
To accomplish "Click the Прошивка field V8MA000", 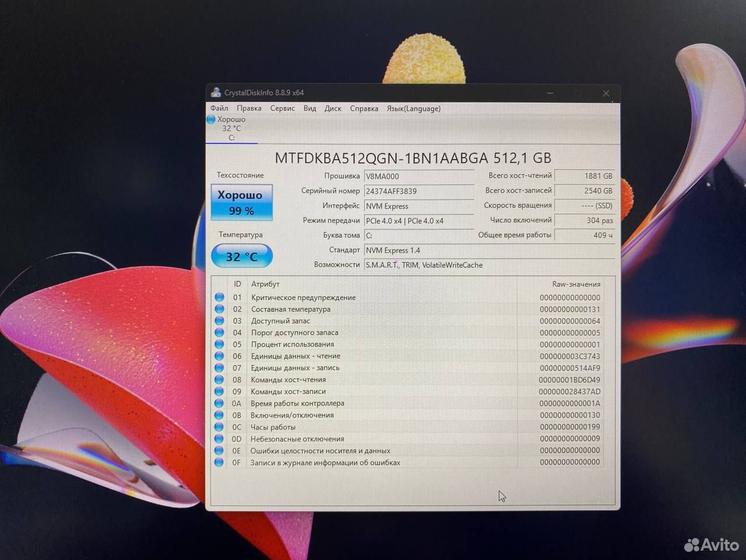I will 419,176.
